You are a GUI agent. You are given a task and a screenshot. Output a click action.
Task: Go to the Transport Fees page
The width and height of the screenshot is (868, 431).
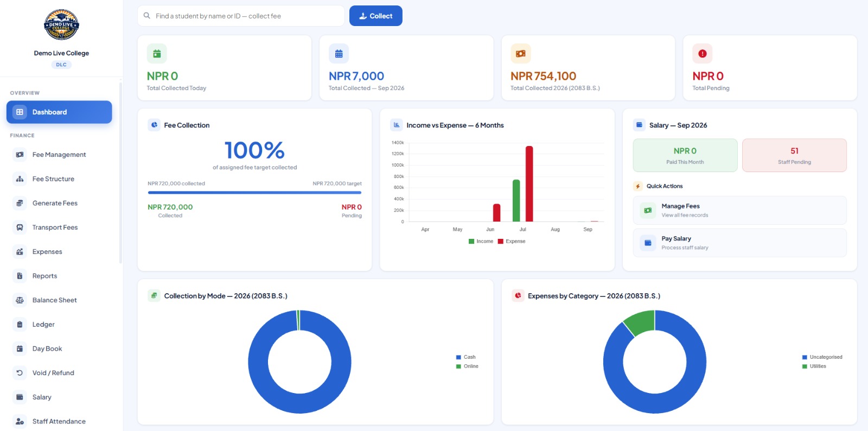[59, 227]
